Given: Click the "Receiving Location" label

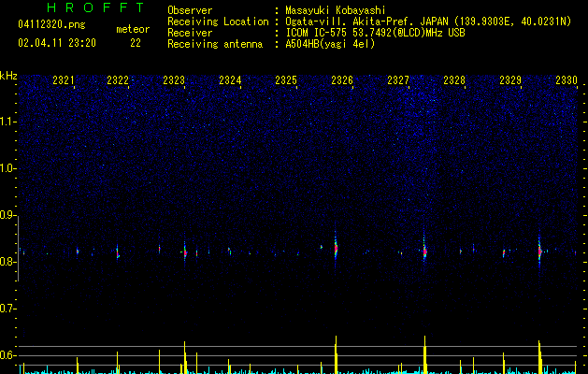Looking at the screenshot, I should [218, 22].
